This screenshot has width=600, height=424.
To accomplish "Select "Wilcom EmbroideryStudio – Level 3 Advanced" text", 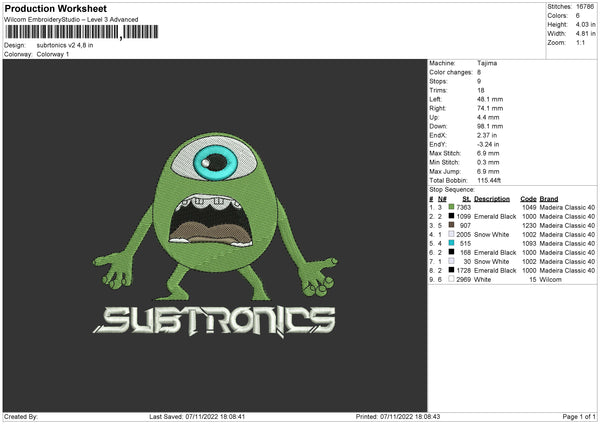I will pyautogui.click(x=71, y=20).
